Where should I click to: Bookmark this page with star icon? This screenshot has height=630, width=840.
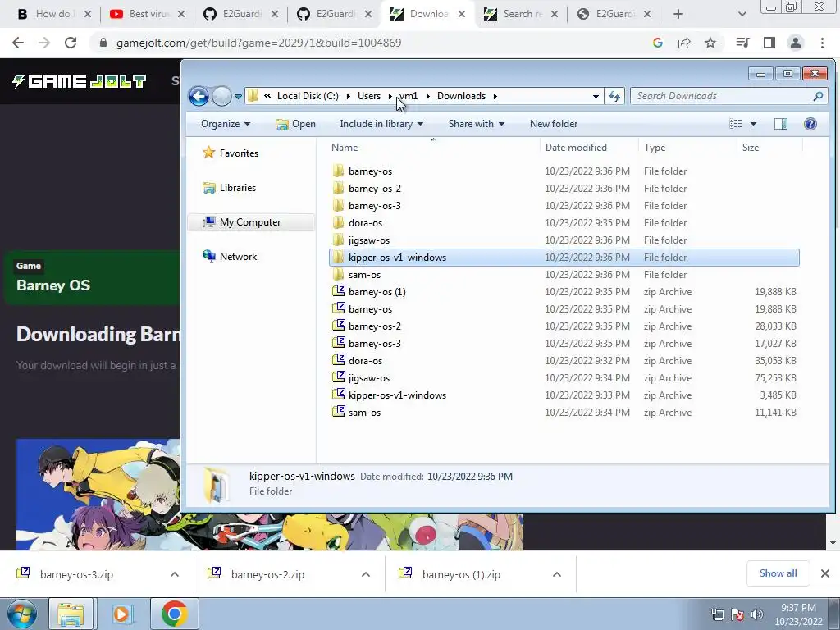pos(710,43)
